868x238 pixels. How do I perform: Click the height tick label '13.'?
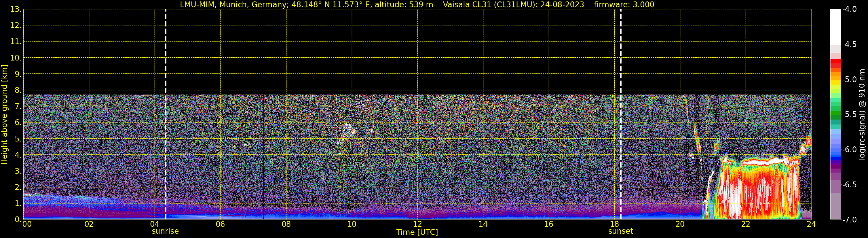(16, 9)
